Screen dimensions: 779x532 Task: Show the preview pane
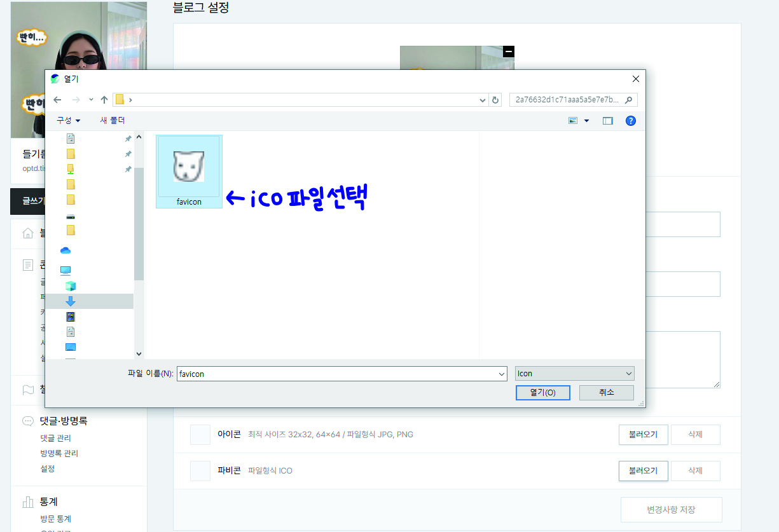click(x=607, y=121)
